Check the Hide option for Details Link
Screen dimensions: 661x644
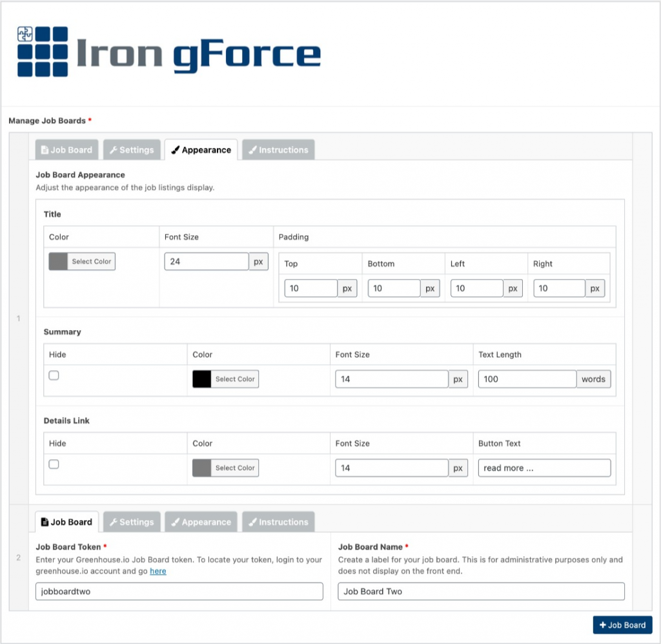click(x=54, y=464)
